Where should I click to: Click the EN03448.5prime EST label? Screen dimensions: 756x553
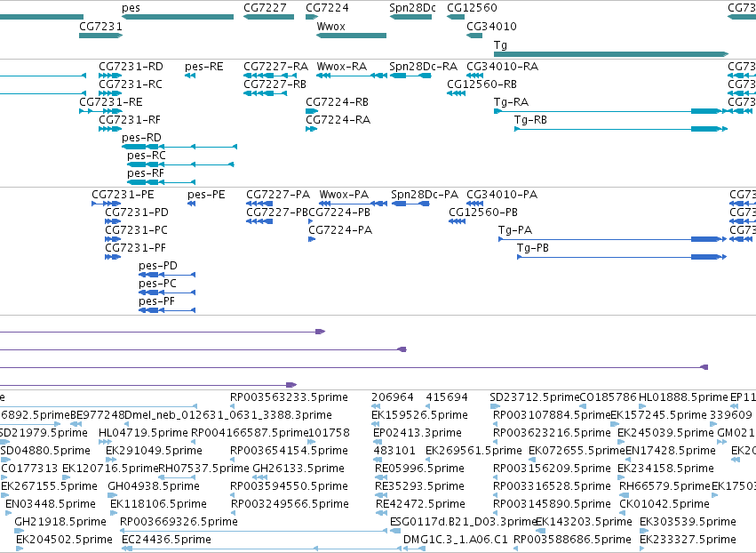pos(50,504)
